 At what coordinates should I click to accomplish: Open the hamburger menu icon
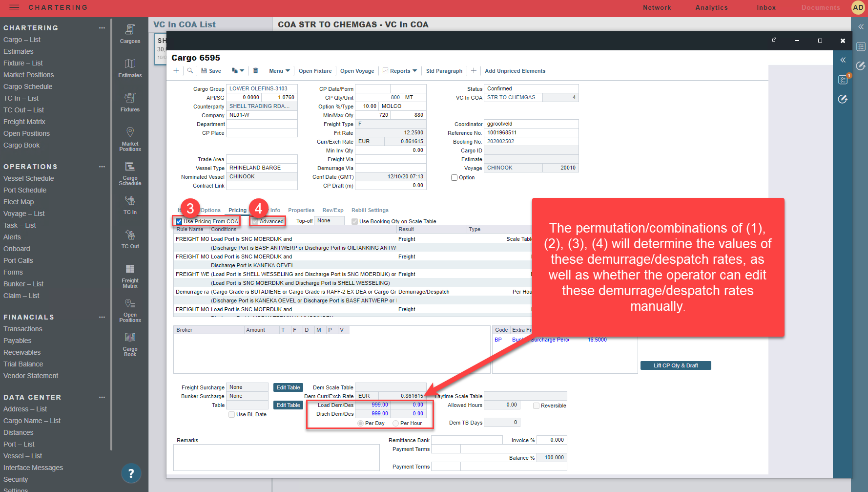tap(14, 8)
